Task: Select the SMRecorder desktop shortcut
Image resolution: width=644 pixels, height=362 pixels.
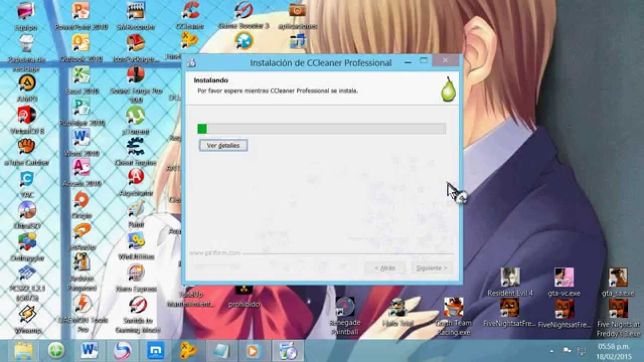Action: point(135,16)
